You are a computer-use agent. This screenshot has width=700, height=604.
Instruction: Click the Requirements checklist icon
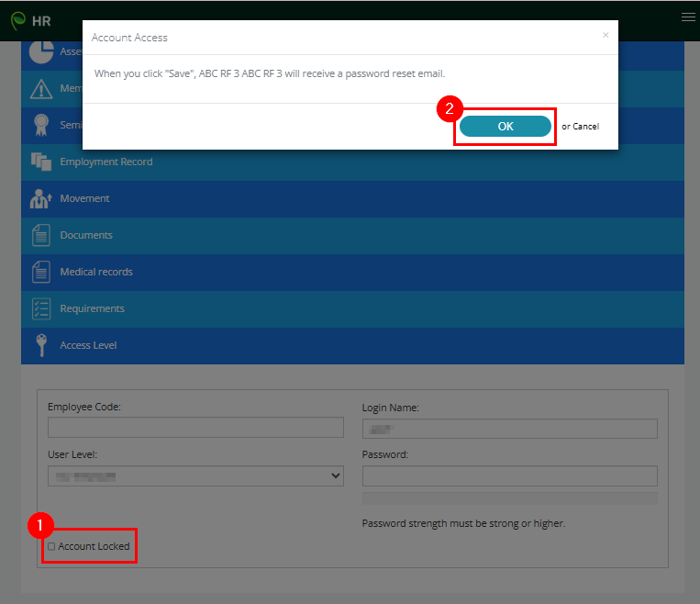point(41,308)
